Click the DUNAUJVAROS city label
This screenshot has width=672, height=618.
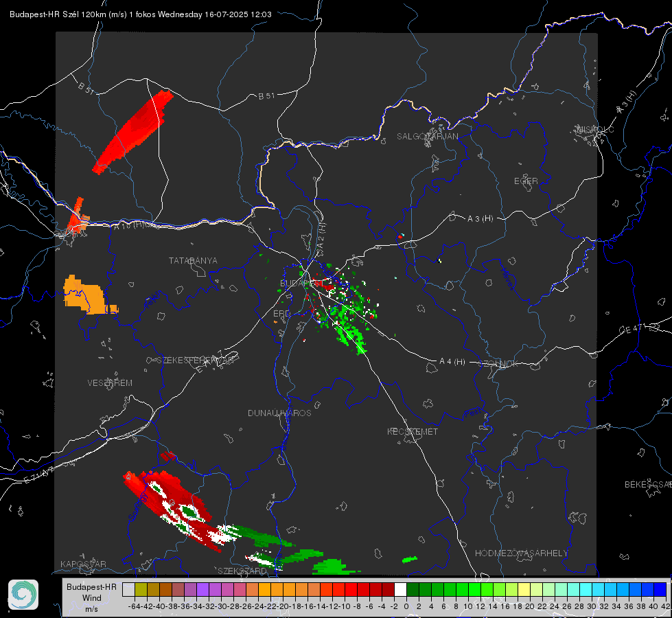coord(279,413)
